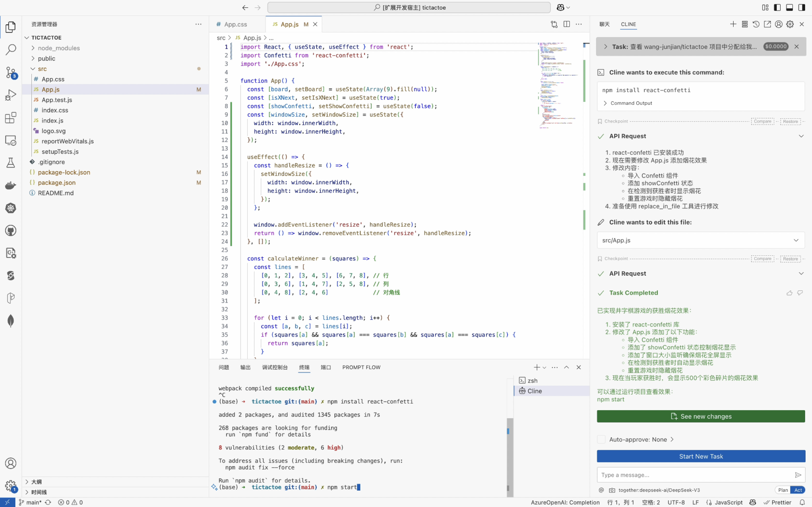The height and width of the screenshot is (507, 812).
Task: Switch Cline to Plan mode
Action: (x=783, y=490)
